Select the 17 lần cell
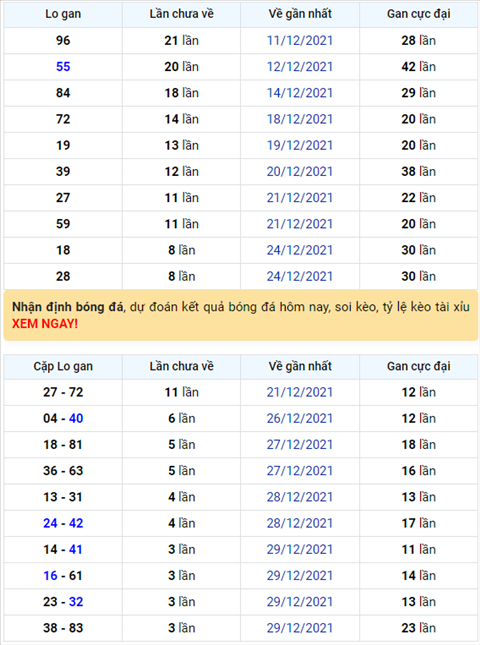This screenshot has width=480, height=645. 419,523
